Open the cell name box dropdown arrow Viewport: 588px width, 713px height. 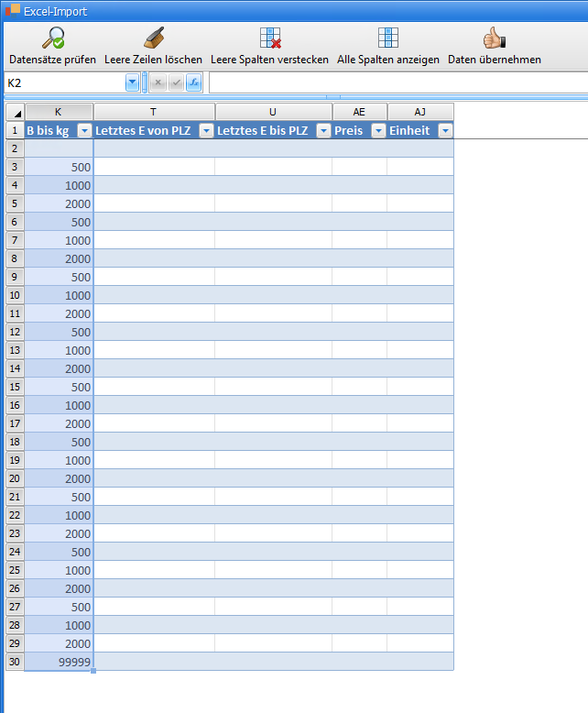[x=132, y=82]
